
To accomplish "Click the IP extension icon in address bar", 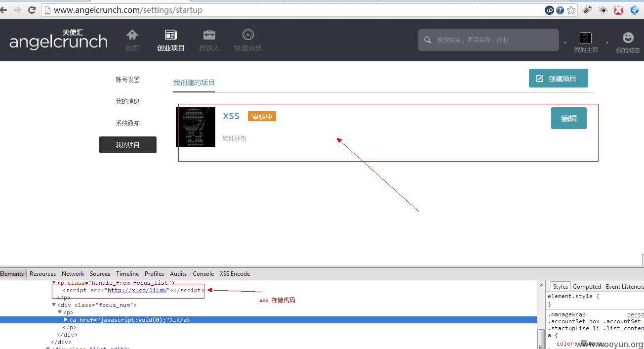I will pos(549,10).
